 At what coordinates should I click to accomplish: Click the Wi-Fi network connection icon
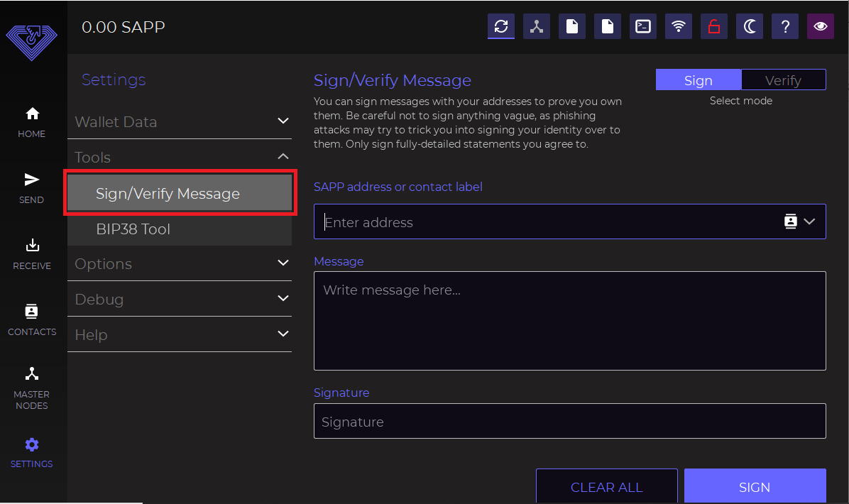(679, 26)
